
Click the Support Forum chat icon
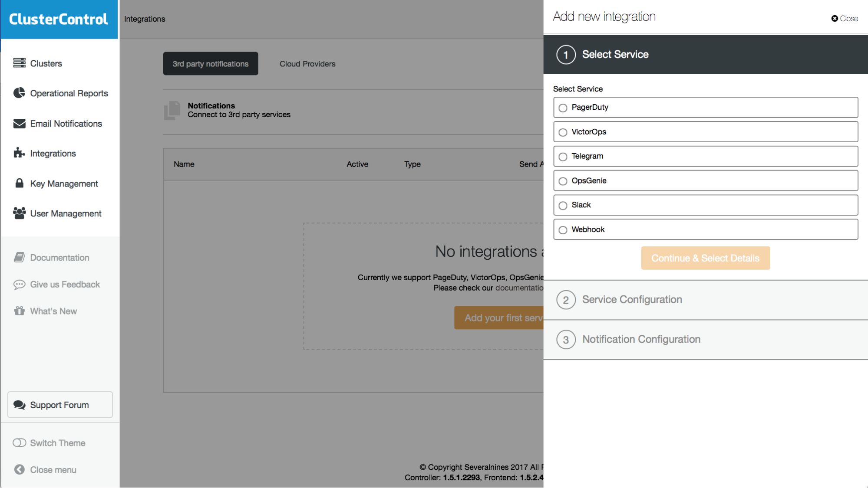click(19, 405)
